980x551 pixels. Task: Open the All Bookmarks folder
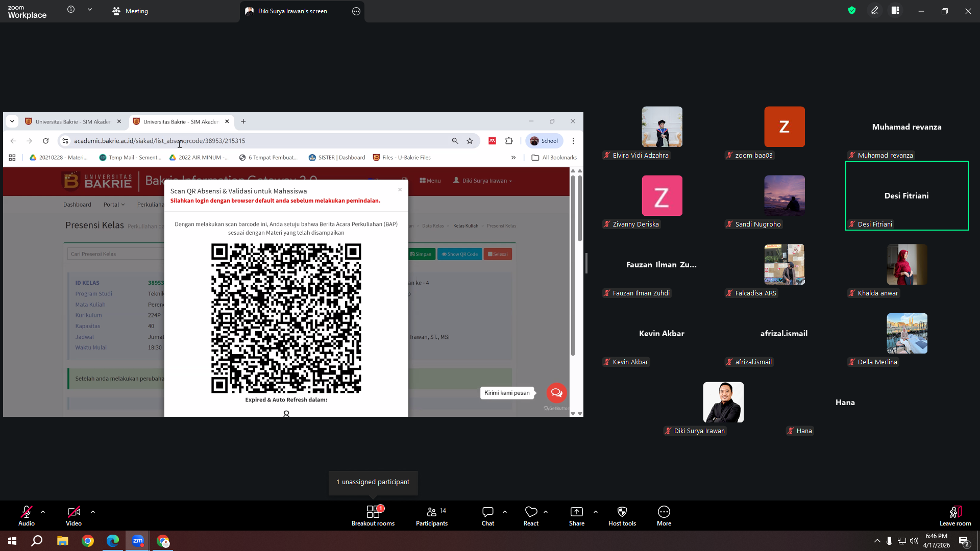click(x=554, y=158)
